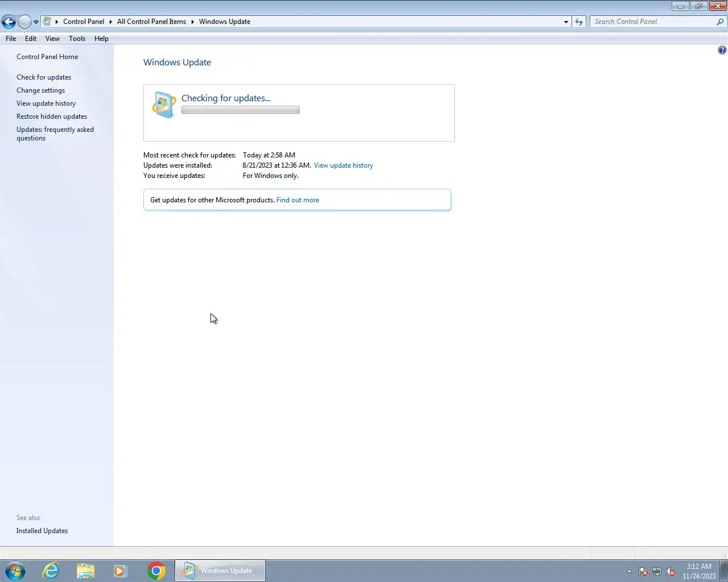This screenshot has width=728, height=582.
Task: Click the Windows Update shield icon
Action: click(x=164, y=105)
